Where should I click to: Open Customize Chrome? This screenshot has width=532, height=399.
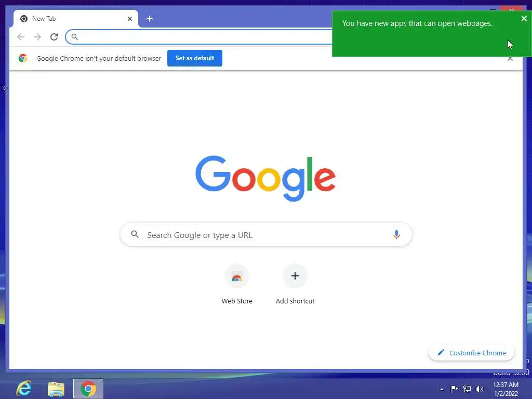click(x=471, y=353)
